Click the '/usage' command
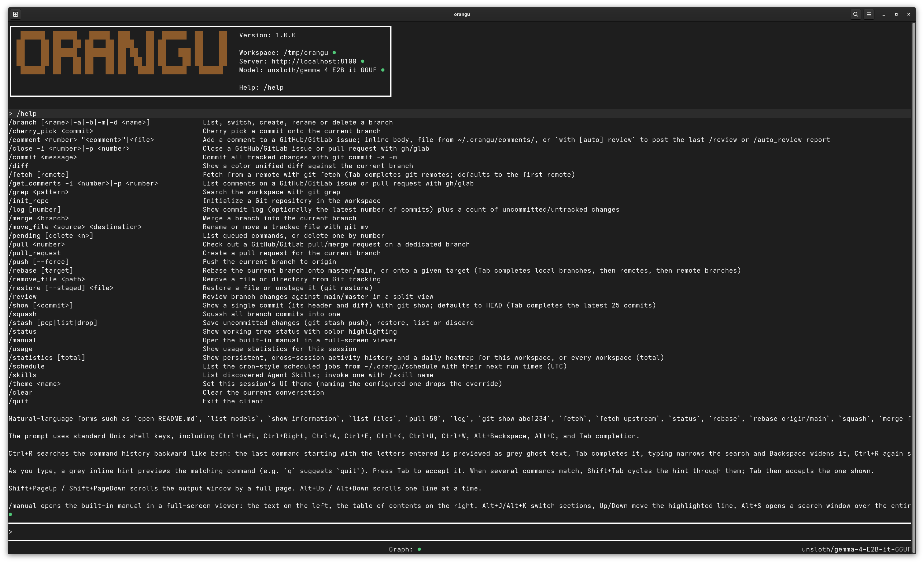The height and width of the screenshot is (563, 924). point(20,349)
